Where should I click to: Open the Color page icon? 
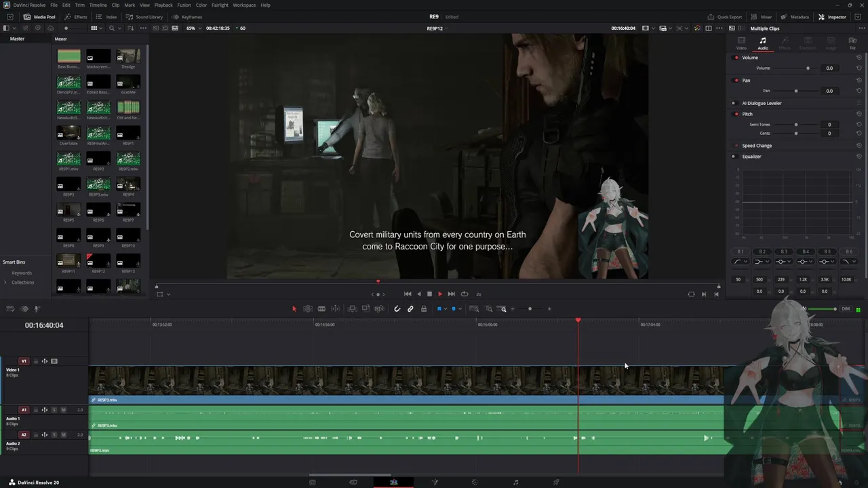[x=475, y=483]
